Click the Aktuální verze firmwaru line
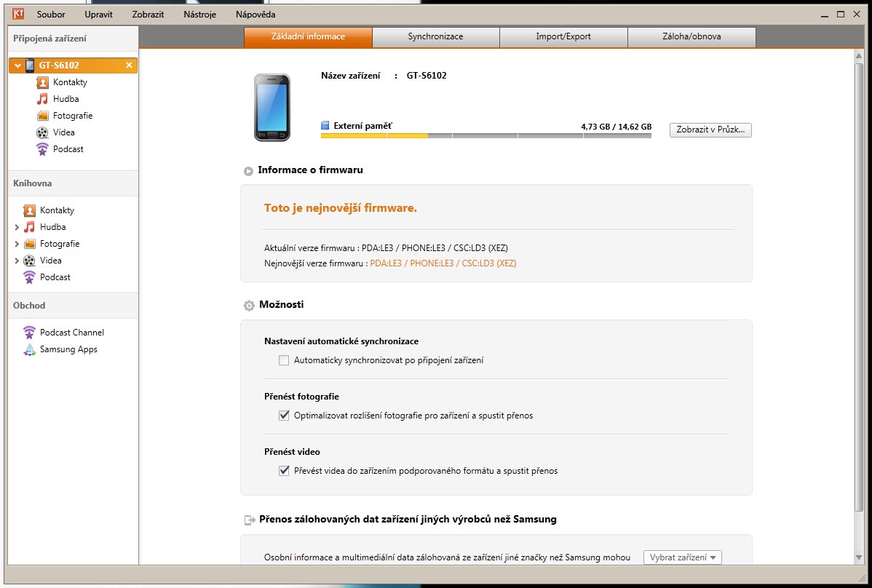 (386, 248)
